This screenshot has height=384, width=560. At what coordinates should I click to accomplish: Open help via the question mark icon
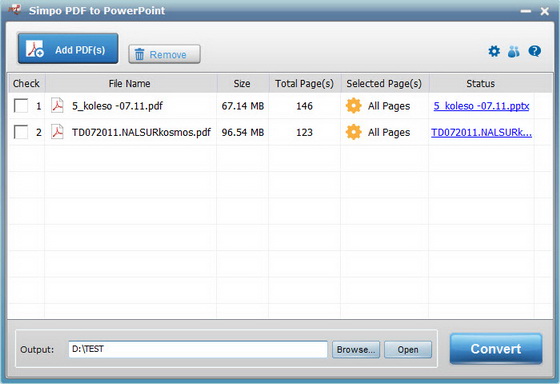(x=534, y=51)
